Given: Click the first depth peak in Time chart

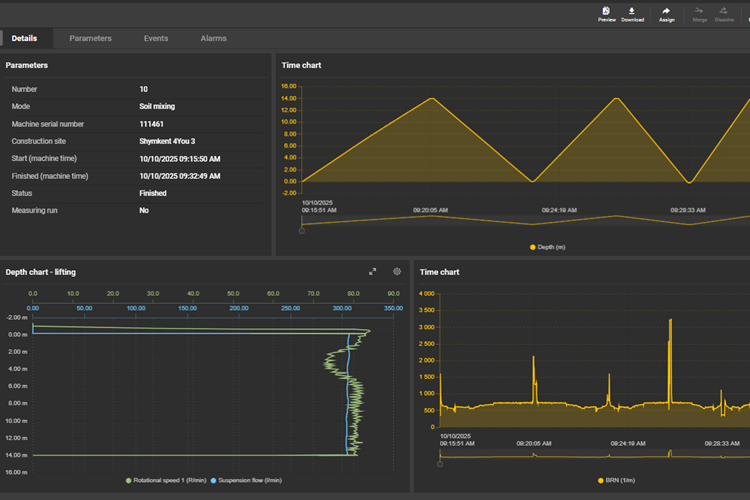Looking at the screenshot, I should click(432, 98).
